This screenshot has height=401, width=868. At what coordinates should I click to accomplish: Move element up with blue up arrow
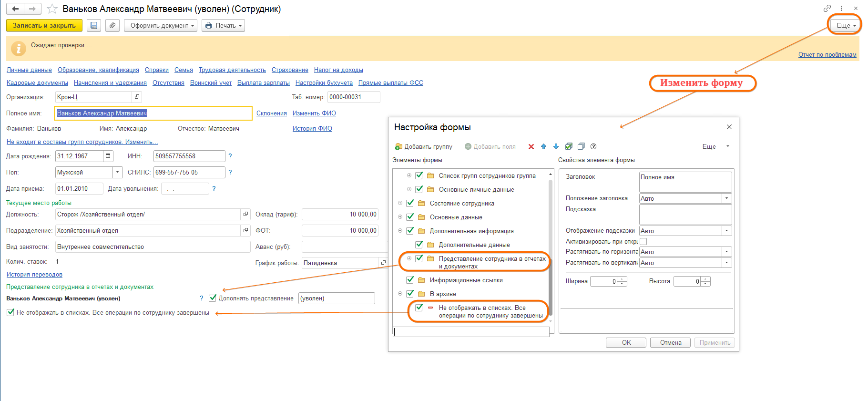point(543,147)
